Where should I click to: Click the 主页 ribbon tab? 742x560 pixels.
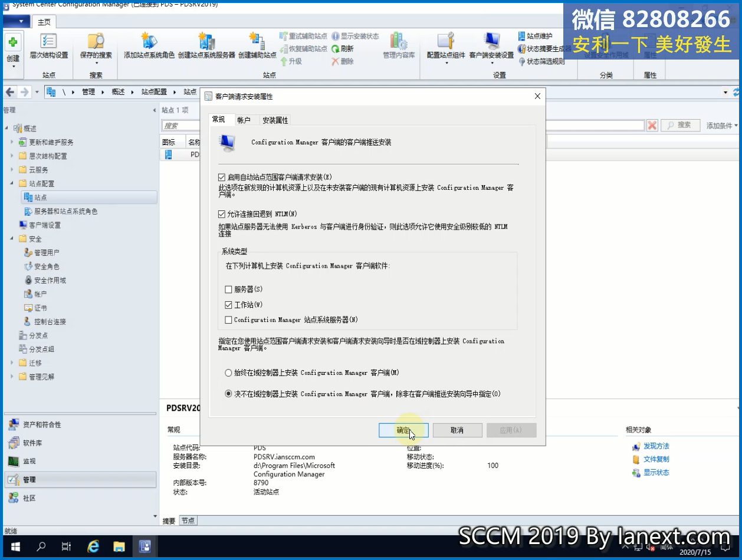(44, 22)
